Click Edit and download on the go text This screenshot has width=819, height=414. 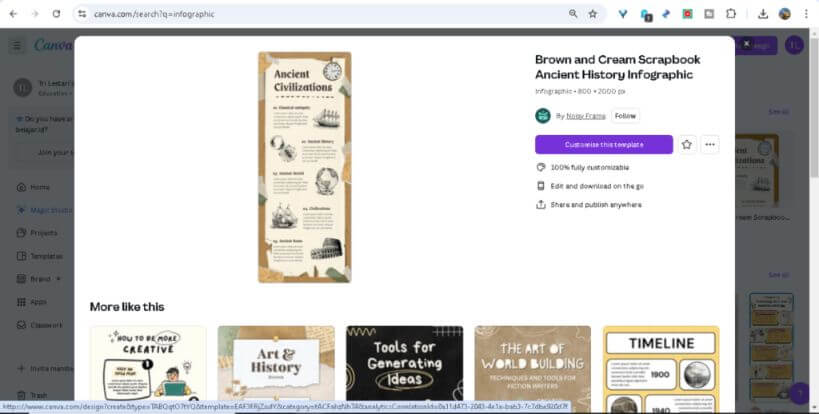click(597, 186)
